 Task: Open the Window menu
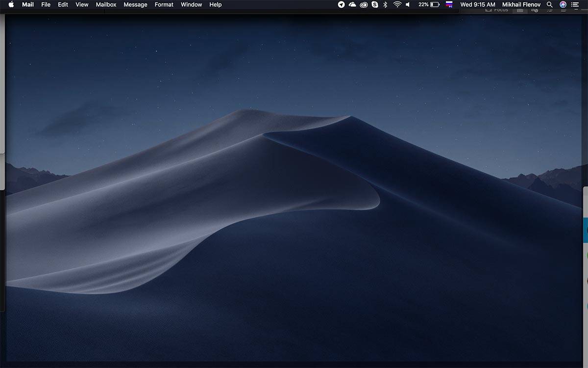[x=191, y=4]
